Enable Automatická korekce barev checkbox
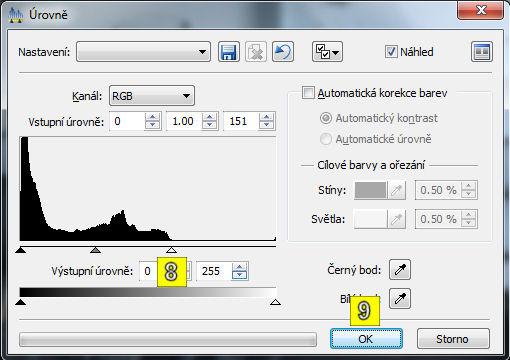 [x=308, y=93]
